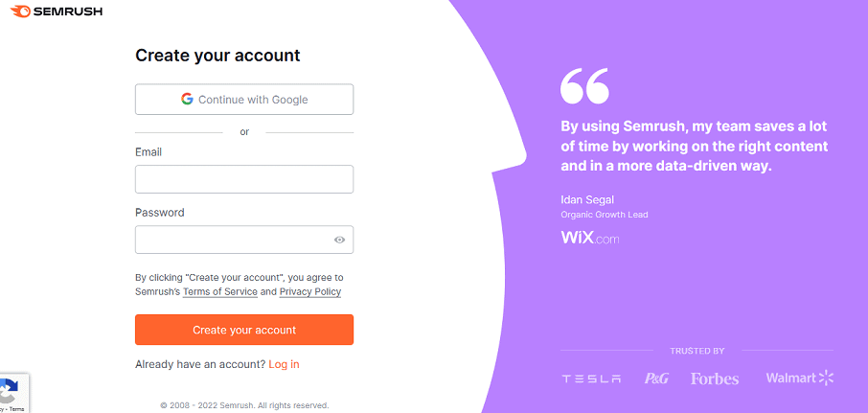Click the SEMRUSH wordmark text
Image resolution: width=868 pixels, height=413 pixels.
(x=68, y=11)
